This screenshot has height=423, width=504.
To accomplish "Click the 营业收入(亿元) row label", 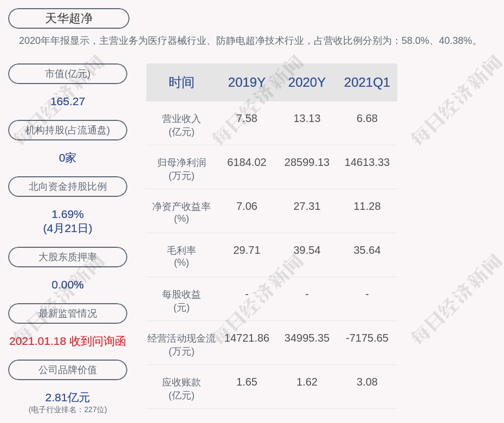I will point(182,125).
